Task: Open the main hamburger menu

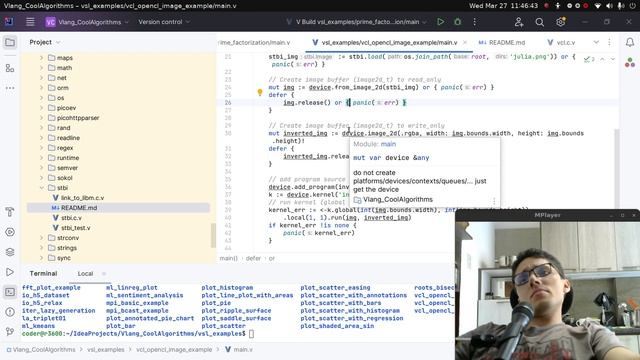Action: pyautogui.click(x=30, y=22)
